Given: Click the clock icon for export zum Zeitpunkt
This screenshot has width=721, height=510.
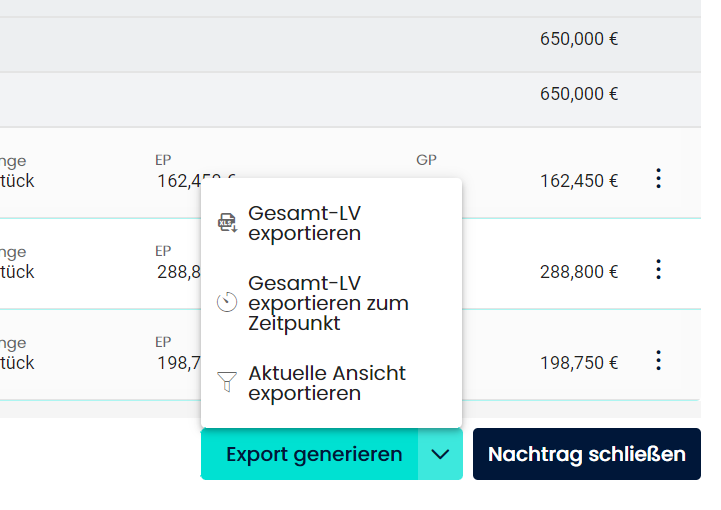Looking at the screenshot, I should point(227,302).
